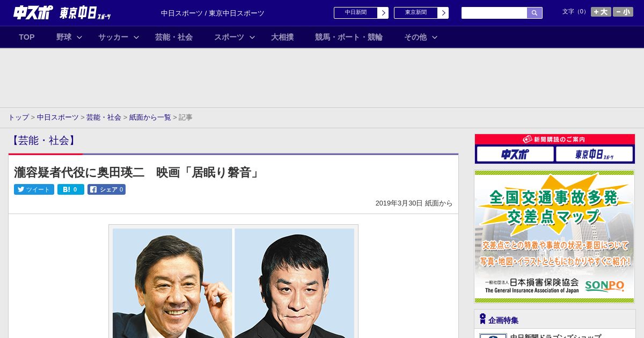This screenshot has width=644, height=338.
Task: Click 東京中日スポーツ subscription banner button
Action: click(595, 155)
